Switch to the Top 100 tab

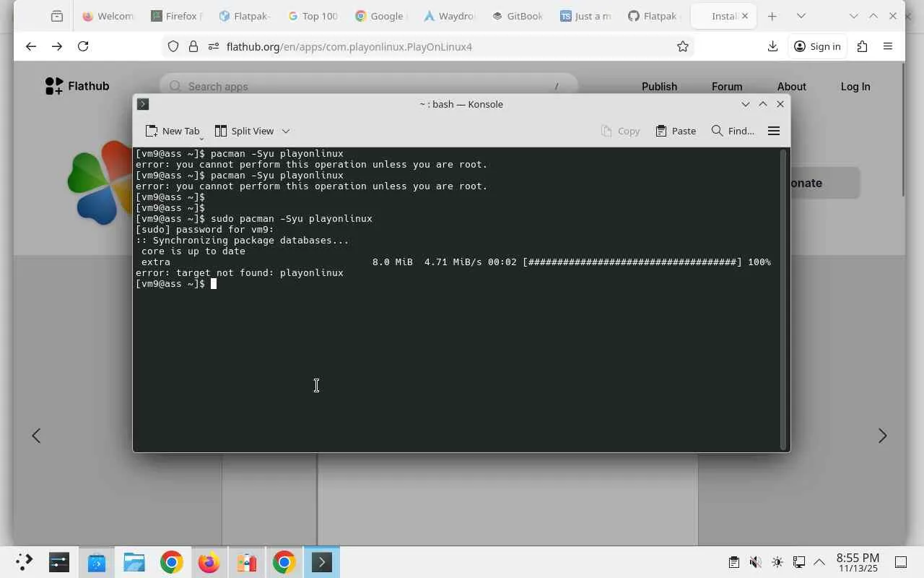pyautogui.click(x=313, y=16)
